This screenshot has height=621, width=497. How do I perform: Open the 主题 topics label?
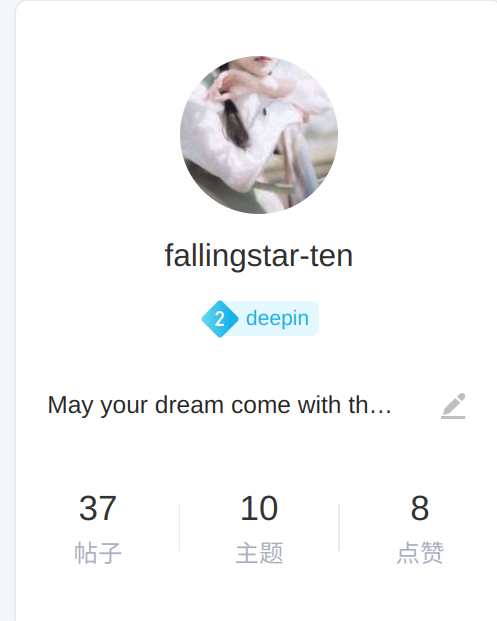259,553
